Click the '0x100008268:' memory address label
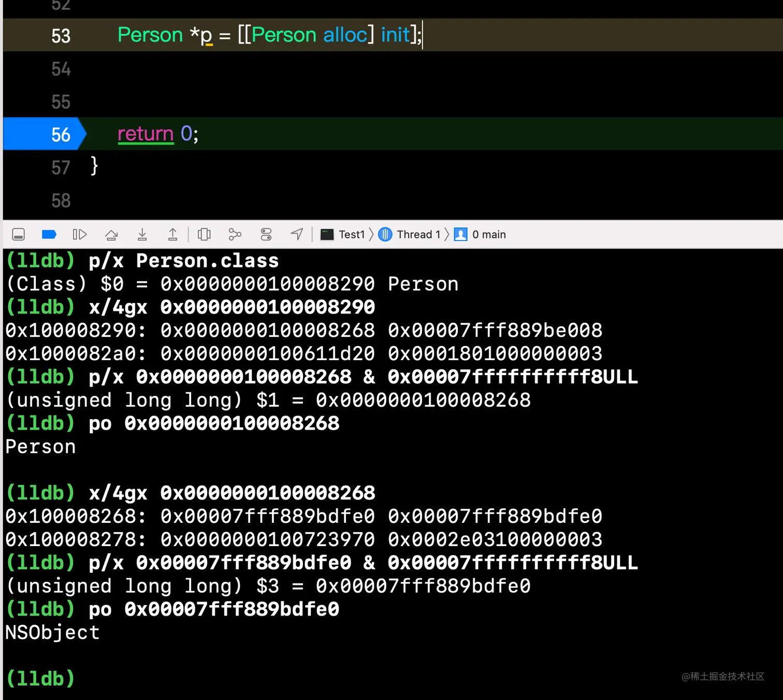Viewport: 783px width, 700px height. tap(76, 517)
